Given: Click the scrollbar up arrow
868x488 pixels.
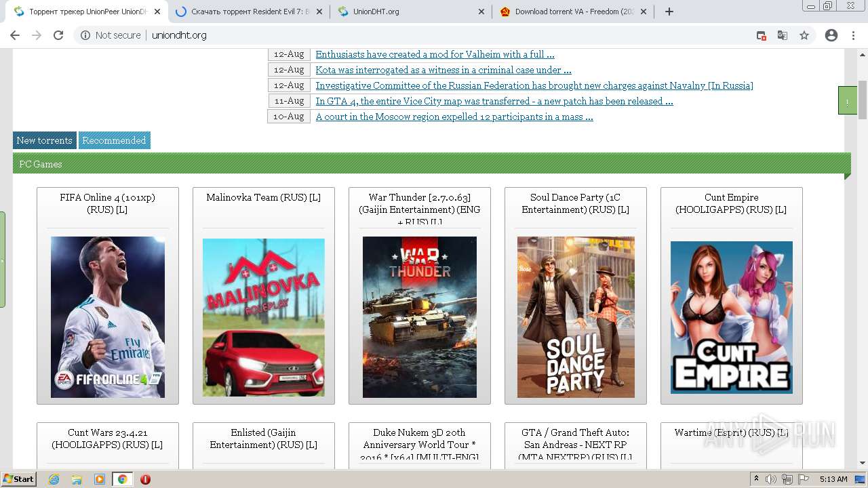Looking at the screenshot, I should tap(863, 54).
